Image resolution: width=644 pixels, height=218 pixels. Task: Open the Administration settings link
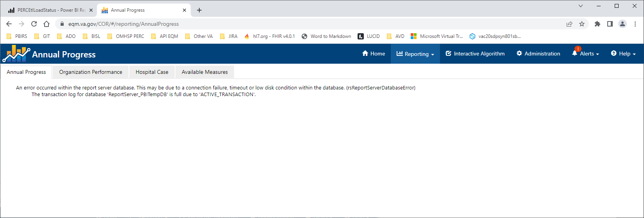[538, 54]
